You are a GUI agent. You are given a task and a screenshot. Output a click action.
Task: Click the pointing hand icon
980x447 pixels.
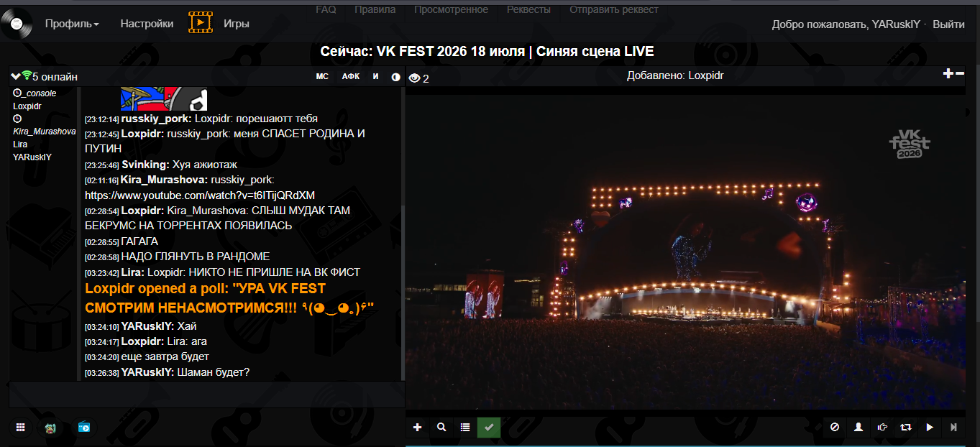882,427
